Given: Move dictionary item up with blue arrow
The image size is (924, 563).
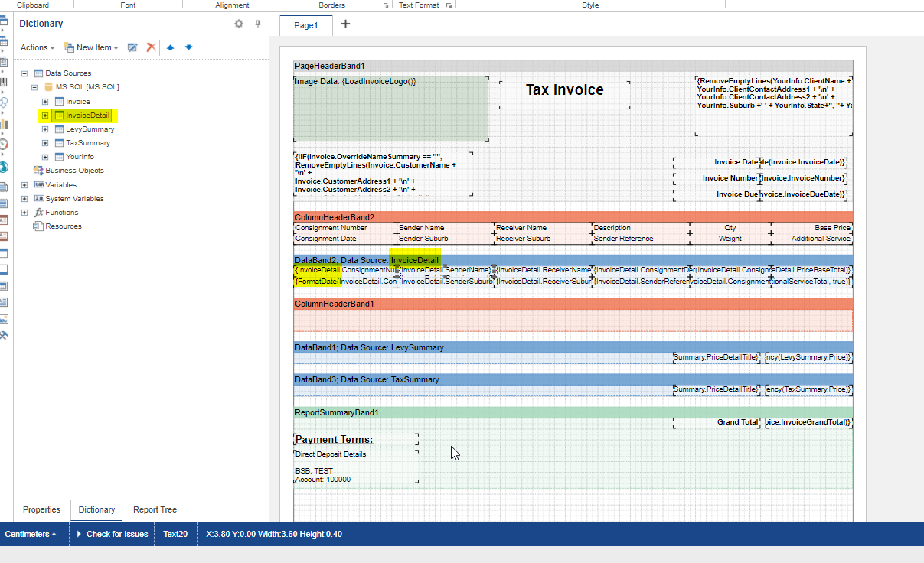Looking at the screenshot, I should pyautogui.click(x=170, y=47).
